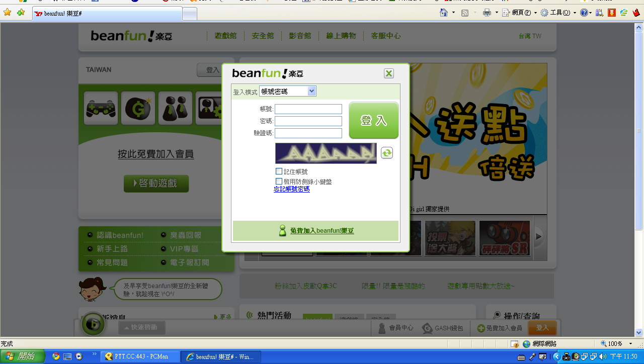
Task: Close the beanfun login dialog
Action: (389, 73)
